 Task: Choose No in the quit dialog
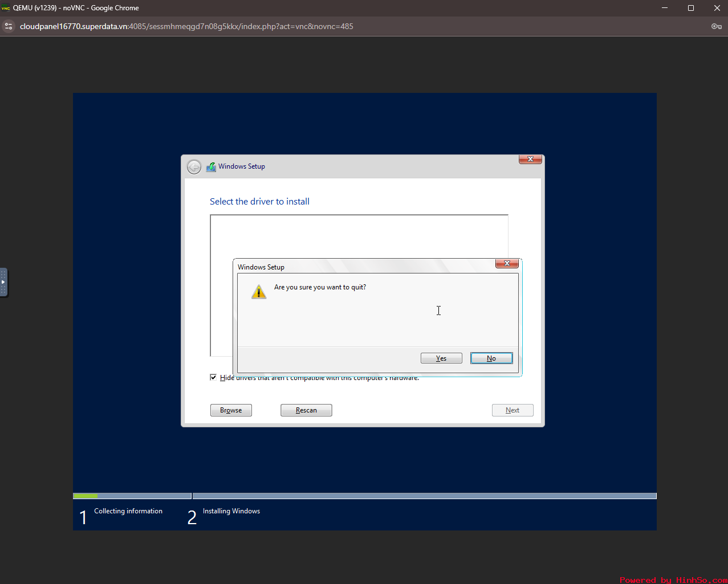(491, 358)
